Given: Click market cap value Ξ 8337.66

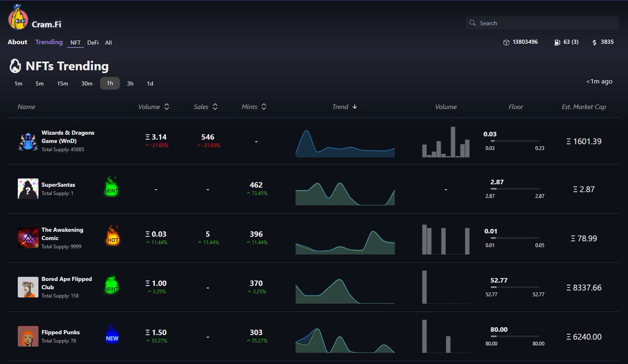Looking at the screenshot, I should 584,287.
